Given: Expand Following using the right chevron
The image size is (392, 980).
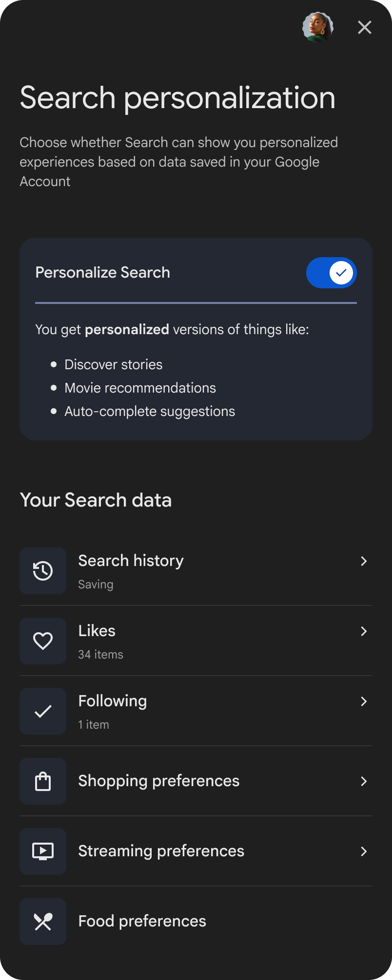Looking at the screenshot, I should 364,701.
